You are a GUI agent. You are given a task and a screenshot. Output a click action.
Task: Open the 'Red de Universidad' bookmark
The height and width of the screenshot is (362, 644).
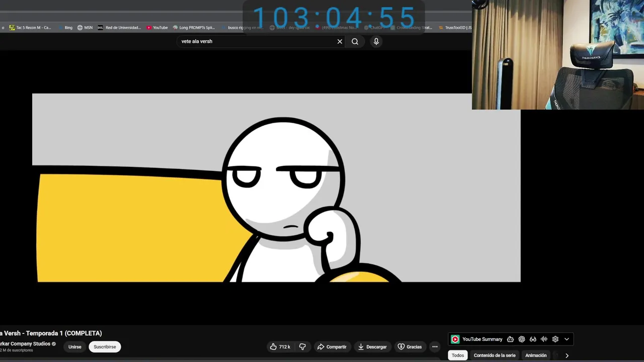119,28
